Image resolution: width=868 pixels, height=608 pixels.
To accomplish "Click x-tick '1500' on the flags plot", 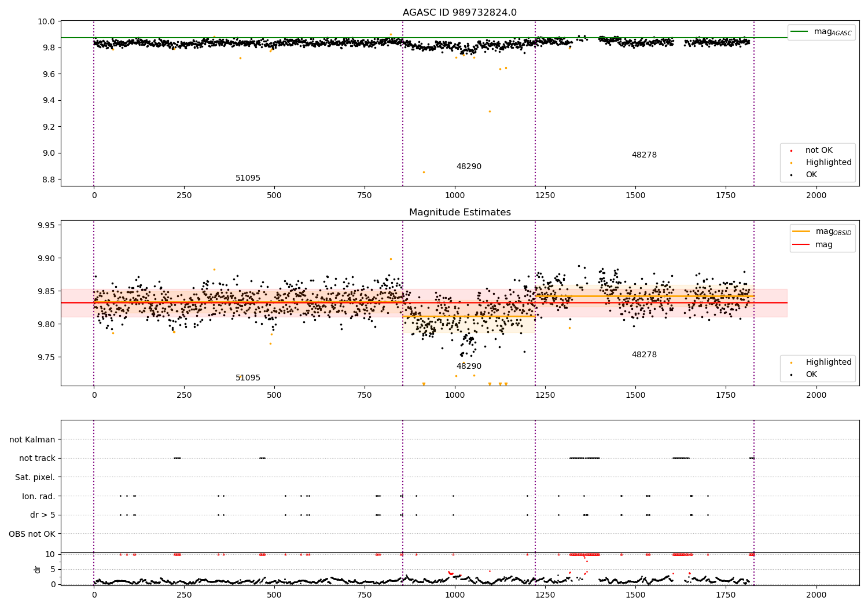I will [635, 595].
